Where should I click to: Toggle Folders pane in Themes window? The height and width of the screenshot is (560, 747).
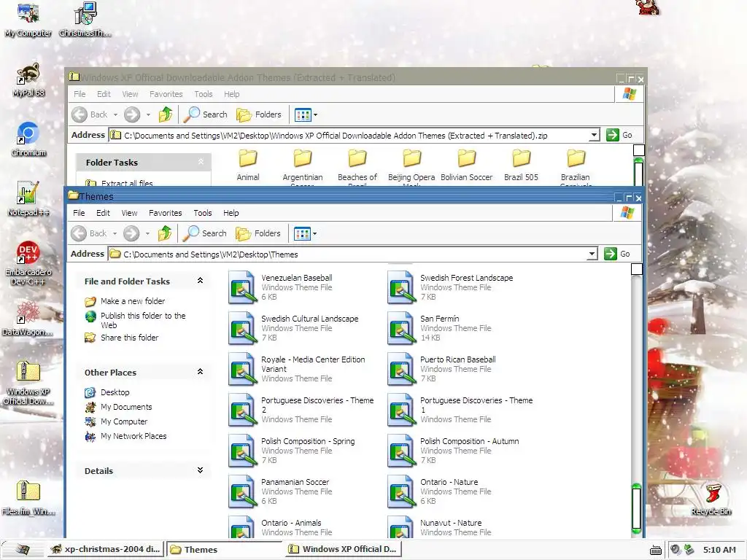click(258, 233)
